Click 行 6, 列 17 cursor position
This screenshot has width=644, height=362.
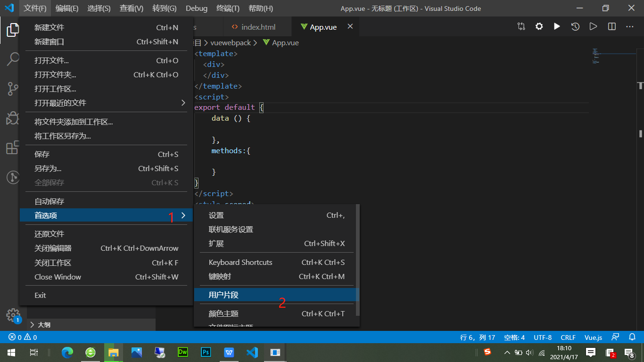[478, 337]
